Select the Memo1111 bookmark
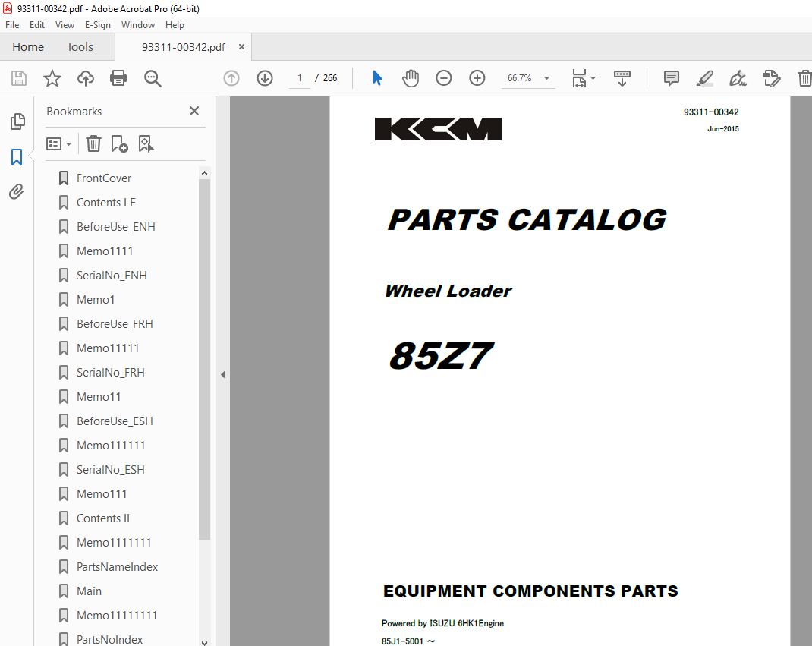812x646 pixels. point(105,251)
